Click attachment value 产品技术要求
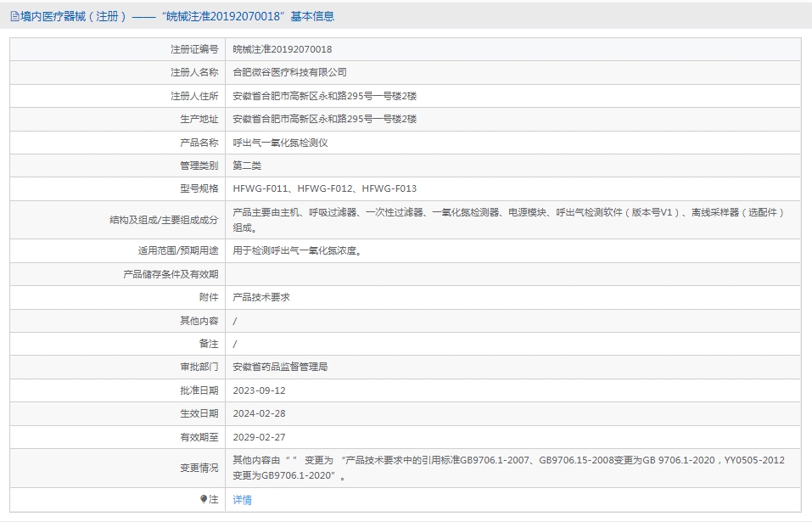Viewport: 812px width, 522px height. click(261, 297)
